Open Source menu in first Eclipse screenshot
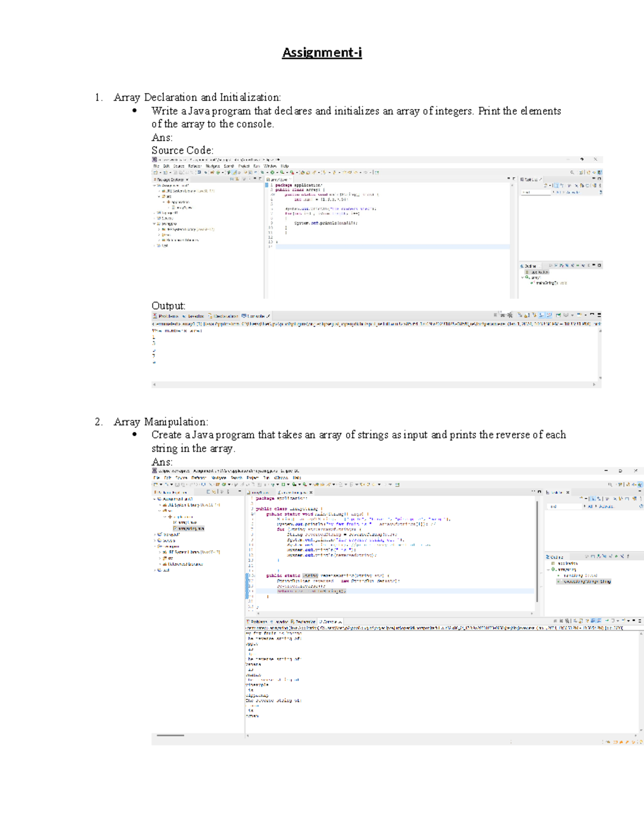Image resolution: width=644 pixels, height=834 pixels. (179, 166)
